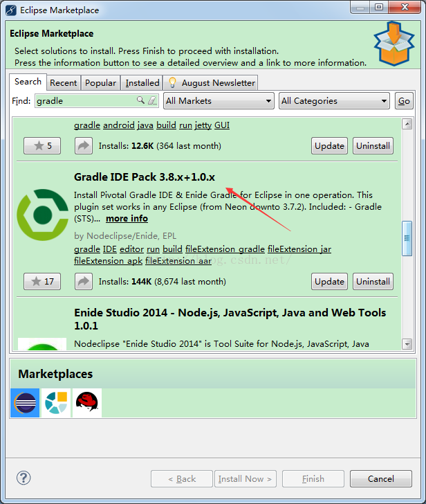Star Gradle IDE Pack with 17 favorites
Image resolution: width=426 pixels, height=504 pixels.
tap(42, 281)
